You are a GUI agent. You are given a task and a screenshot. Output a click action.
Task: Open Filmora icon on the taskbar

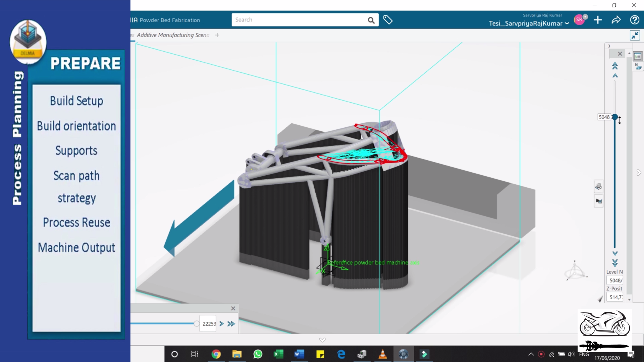[424, 354]
